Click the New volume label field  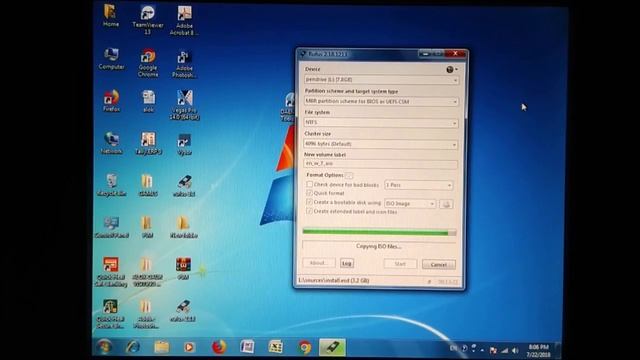pyautogui.click(x=380, y=164)
